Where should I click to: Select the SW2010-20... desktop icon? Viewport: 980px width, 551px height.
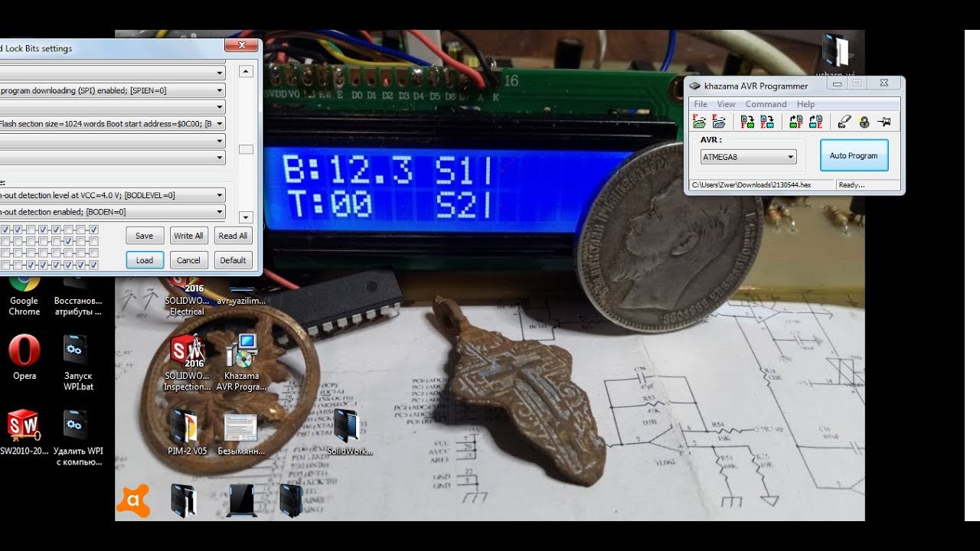click(24, 432)
